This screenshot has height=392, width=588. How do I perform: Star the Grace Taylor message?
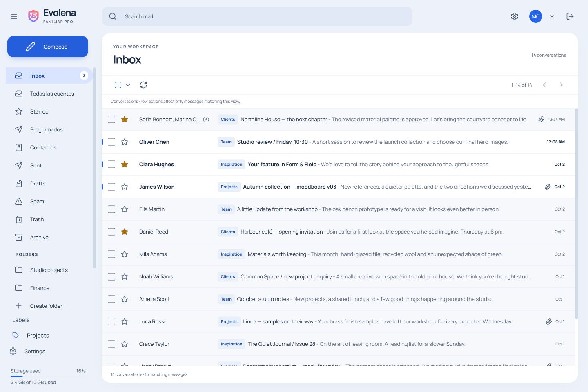(x=125, y=344)
